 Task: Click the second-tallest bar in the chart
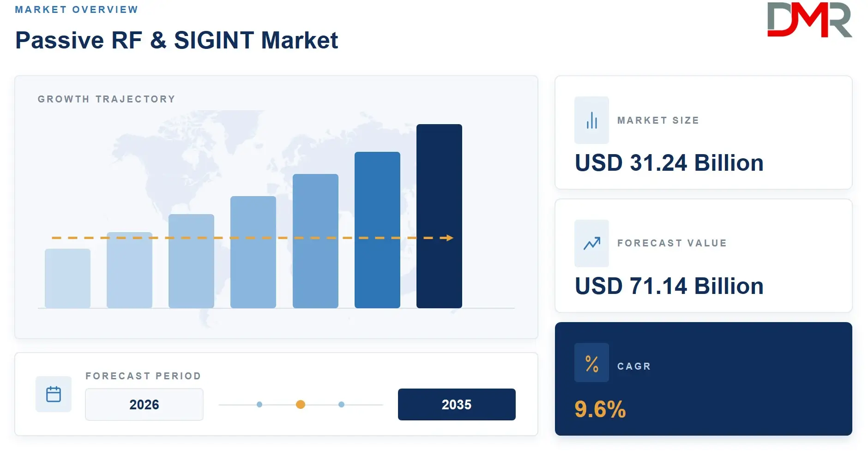tap(377, 230)
